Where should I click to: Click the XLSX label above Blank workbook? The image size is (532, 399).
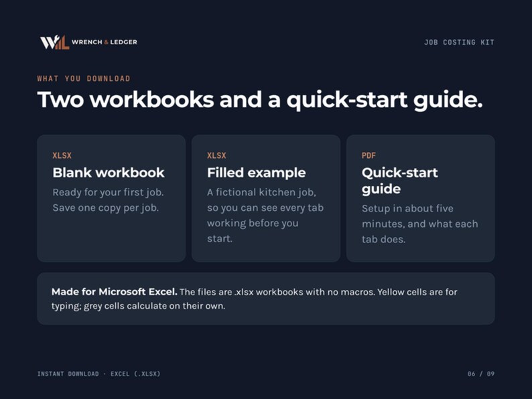(x=62, y=155)
